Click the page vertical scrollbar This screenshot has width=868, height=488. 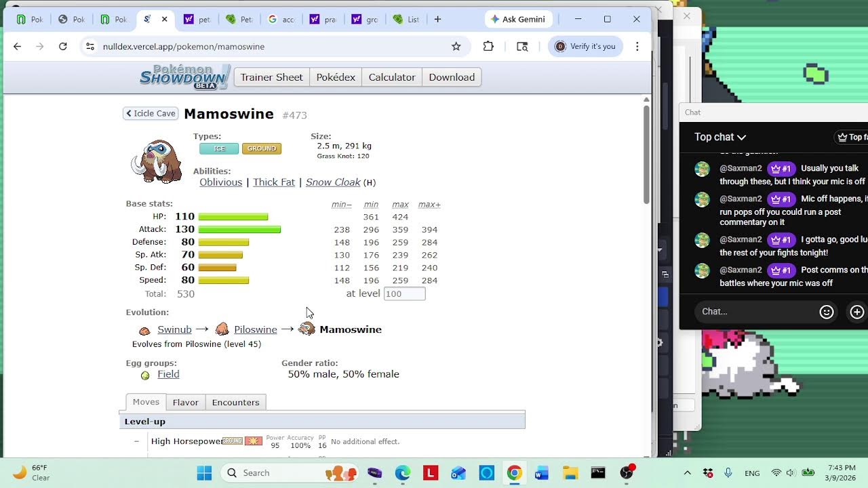pyautogui.click(x=646, y=154)
